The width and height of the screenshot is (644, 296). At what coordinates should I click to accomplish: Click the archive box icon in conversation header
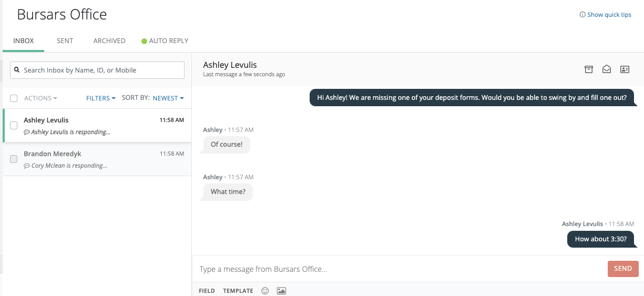[x=589, y=69]
